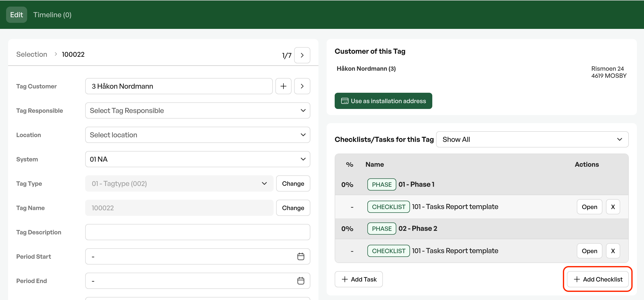Click the Customer of this Tag heading
Screen dimensions: 644x300
pos(370,51)
